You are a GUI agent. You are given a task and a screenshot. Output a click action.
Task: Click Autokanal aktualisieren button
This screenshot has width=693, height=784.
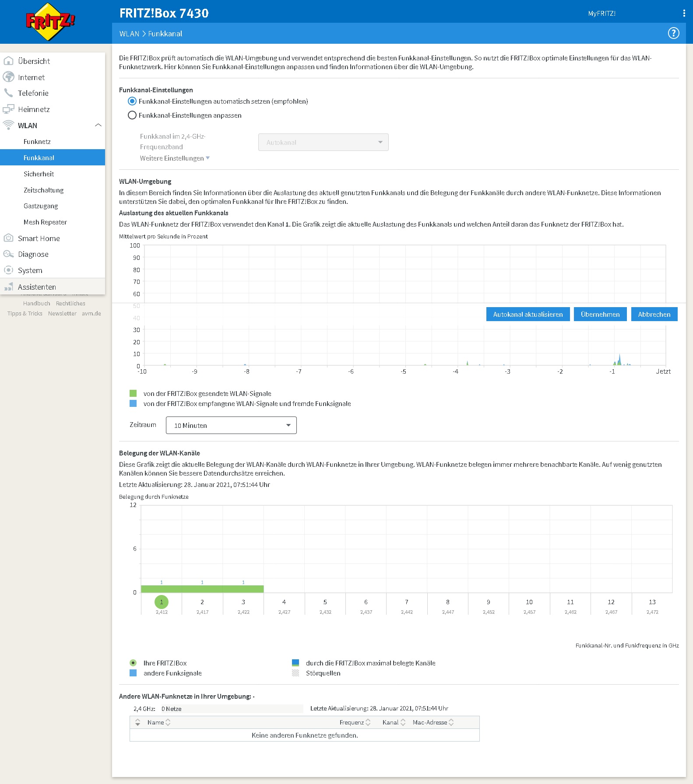[x=528, y=314]
